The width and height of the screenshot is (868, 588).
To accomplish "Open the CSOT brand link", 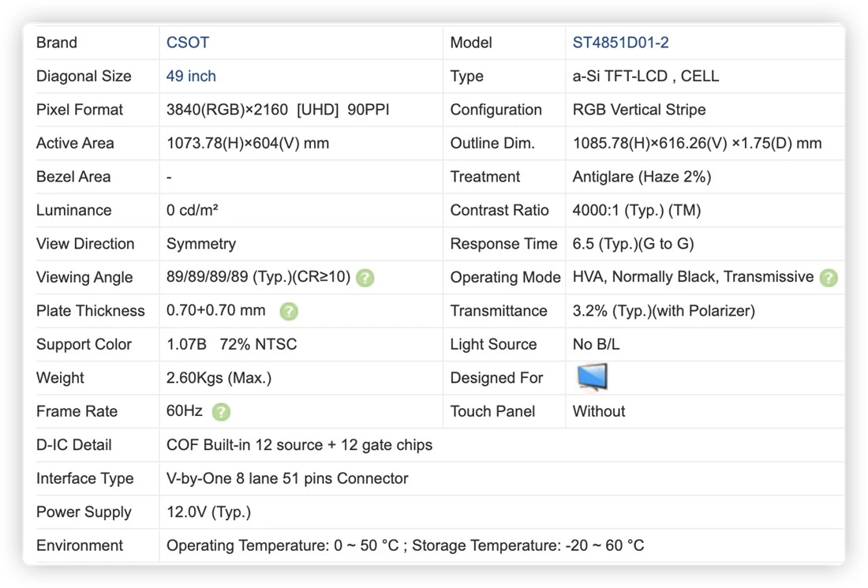I will [x=188, y=43].
